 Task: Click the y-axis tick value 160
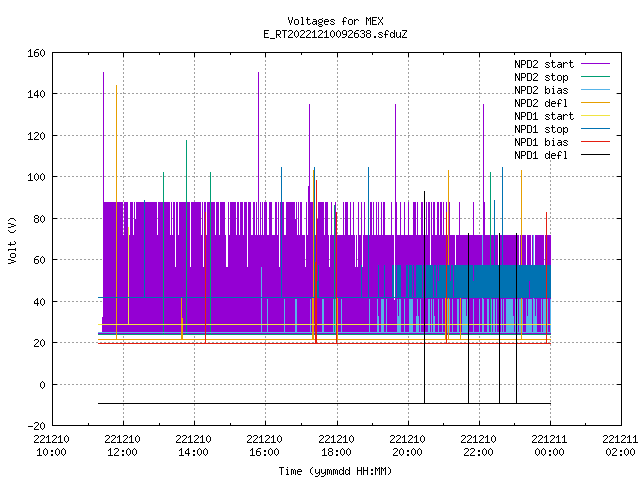pyautogui.click(x=36, y=53)
